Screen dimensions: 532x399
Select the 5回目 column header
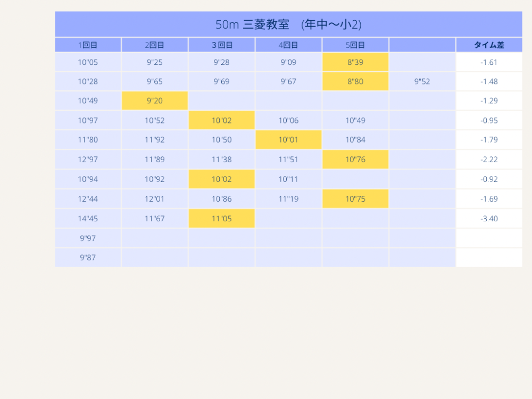click(x=355, y=45)
